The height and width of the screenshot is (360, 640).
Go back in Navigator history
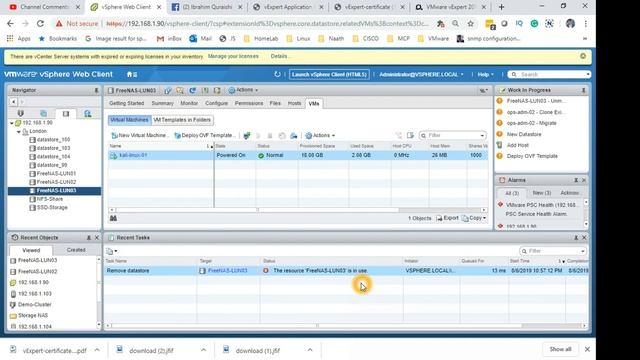pyautogui.click(x=13, y=102)
